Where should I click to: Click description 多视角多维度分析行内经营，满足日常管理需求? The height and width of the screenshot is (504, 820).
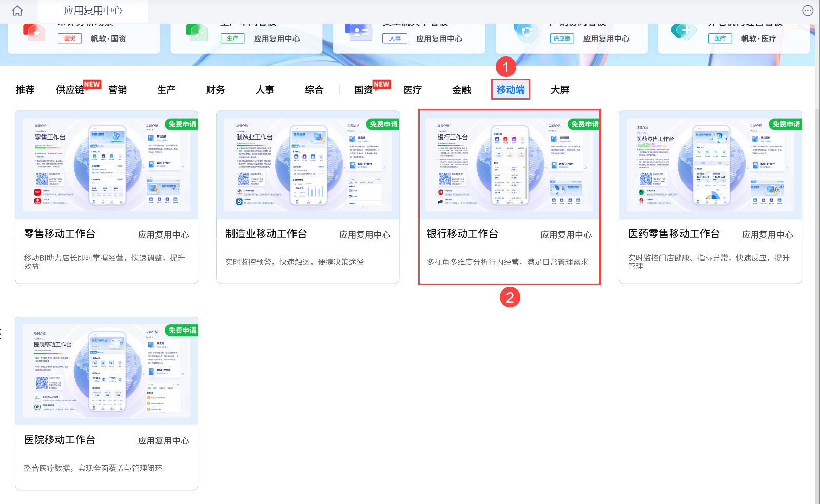coord(507,262)
